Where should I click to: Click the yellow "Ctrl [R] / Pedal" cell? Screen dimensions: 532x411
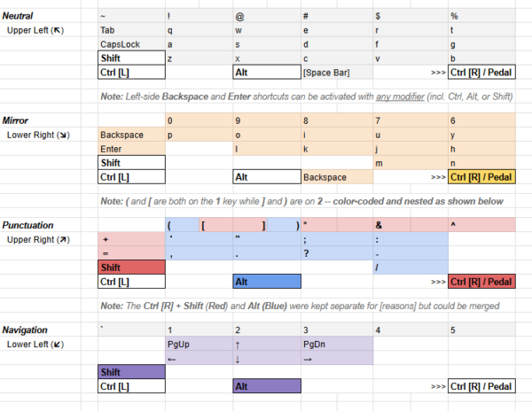[482, 177]
